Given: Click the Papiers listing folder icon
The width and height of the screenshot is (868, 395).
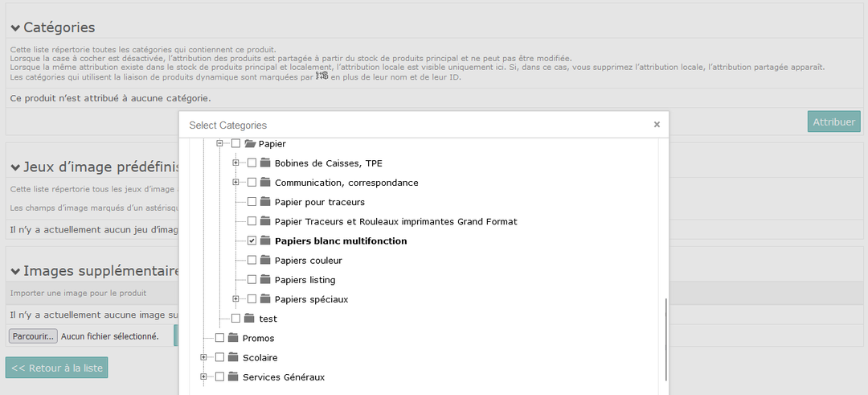Looking at the screenshot, I should click(265, 280).
